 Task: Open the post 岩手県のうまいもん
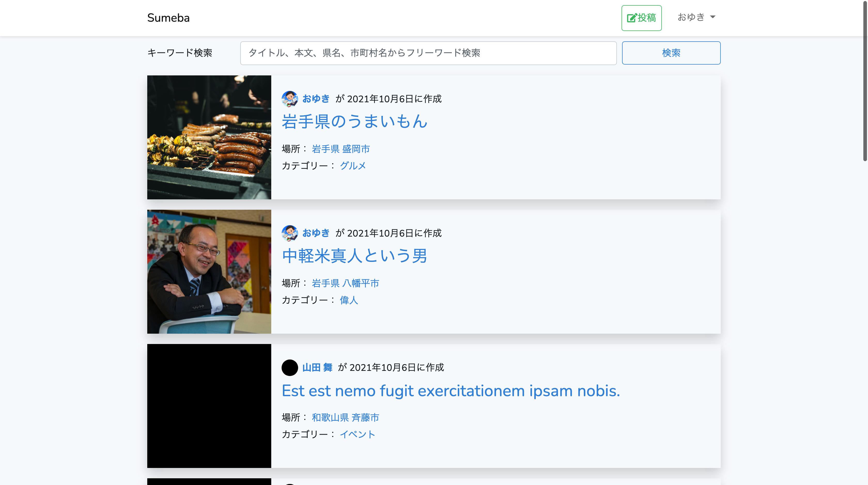(354, 122)
